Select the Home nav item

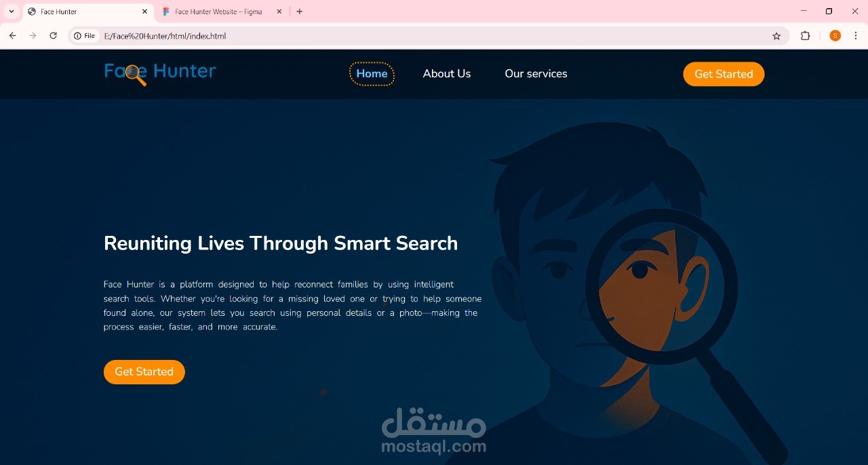[372, 74]
